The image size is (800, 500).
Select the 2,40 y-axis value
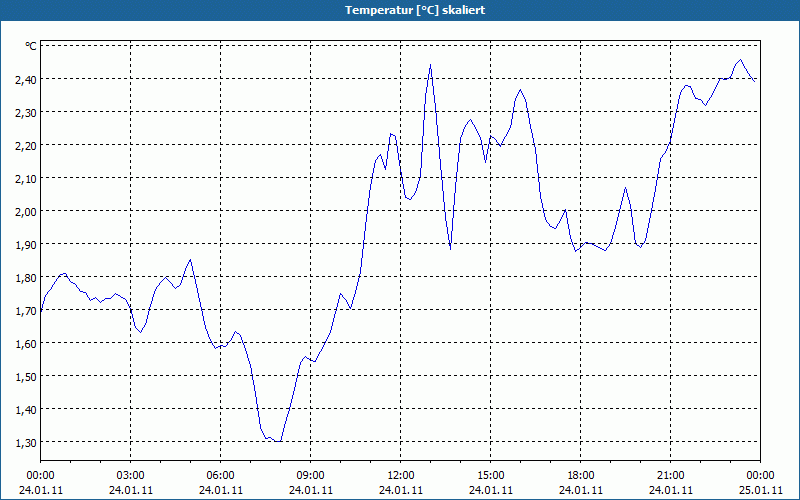point(26,79)
